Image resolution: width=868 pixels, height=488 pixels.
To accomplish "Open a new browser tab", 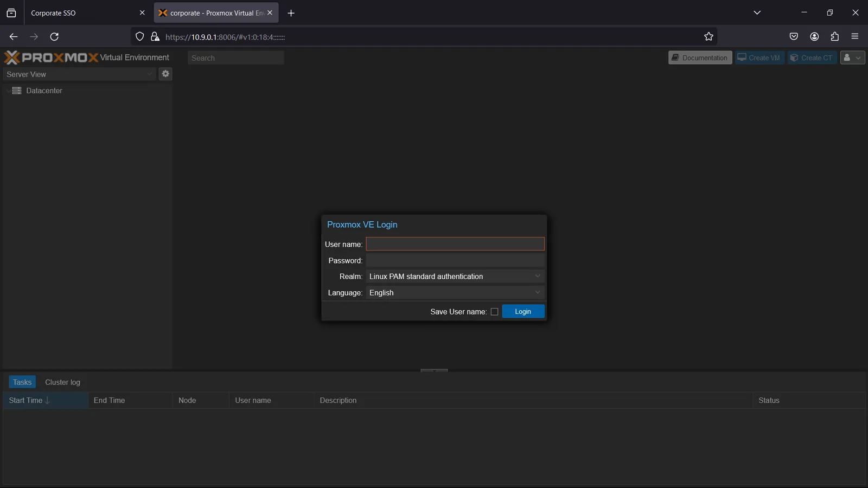I will [291, 13].
